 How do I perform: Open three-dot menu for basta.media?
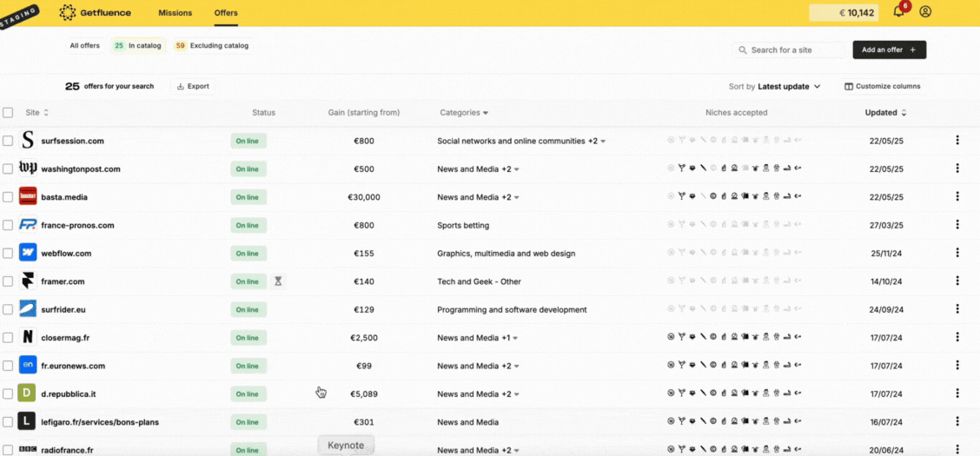957,197
